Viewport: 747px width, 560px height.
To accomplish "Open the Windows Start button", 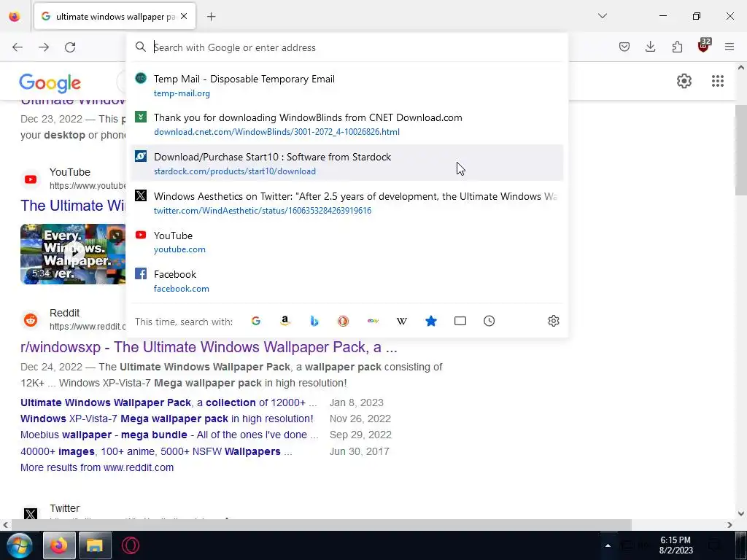I will click(20, 545).
